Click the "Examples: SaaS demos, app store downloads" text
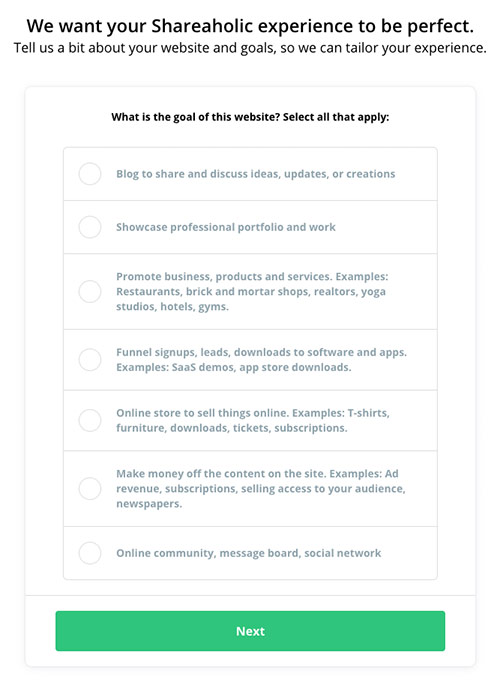Screen dimensions: 500x685 234,367
